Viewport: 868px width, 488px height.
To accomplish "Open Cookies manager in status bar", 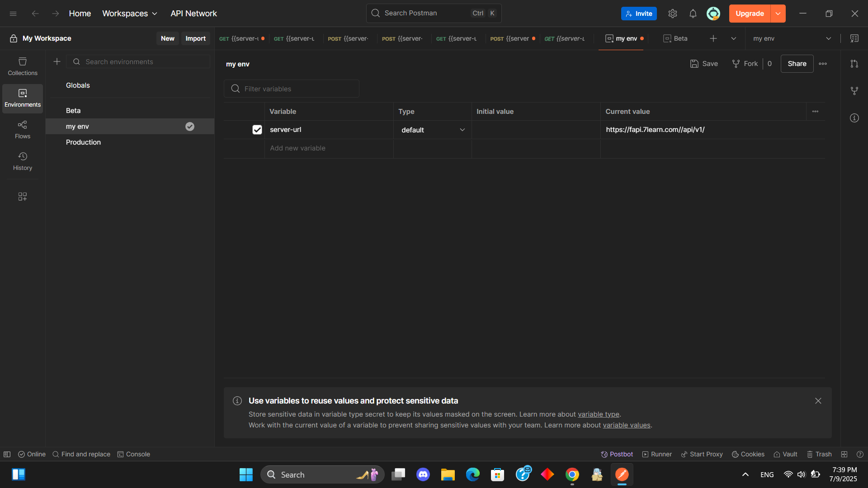I will (748, 454).
